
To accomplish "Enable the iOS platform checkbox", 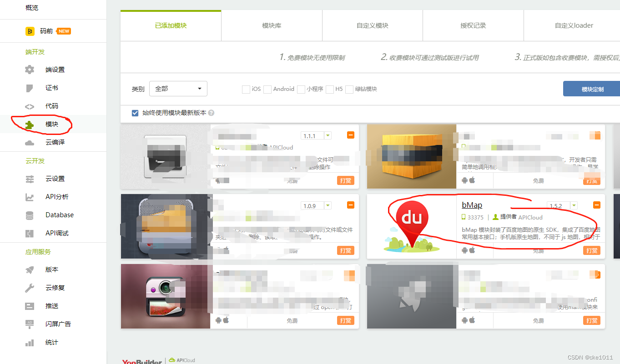I will [x=246, y=89].
